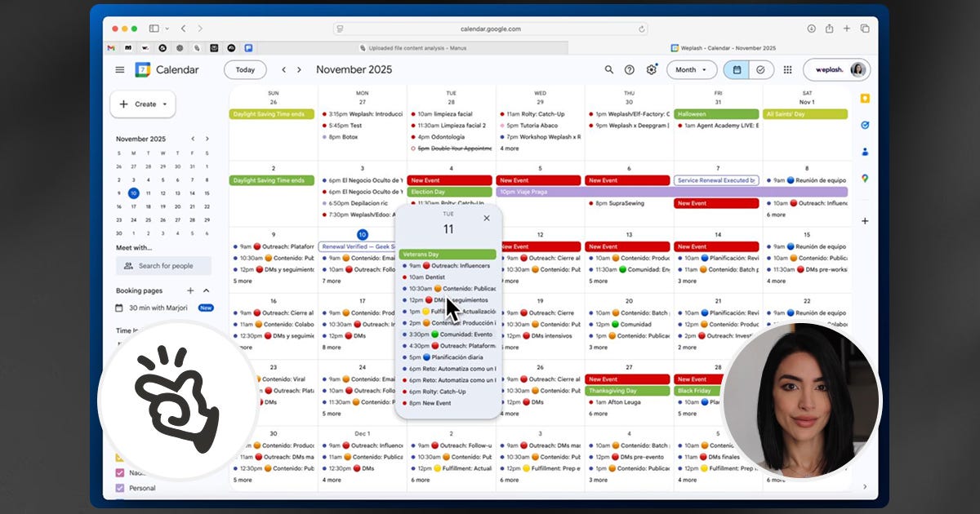Screen dimensions: 980x514
Task: Click Search for people field
Action: click(163, 266)
